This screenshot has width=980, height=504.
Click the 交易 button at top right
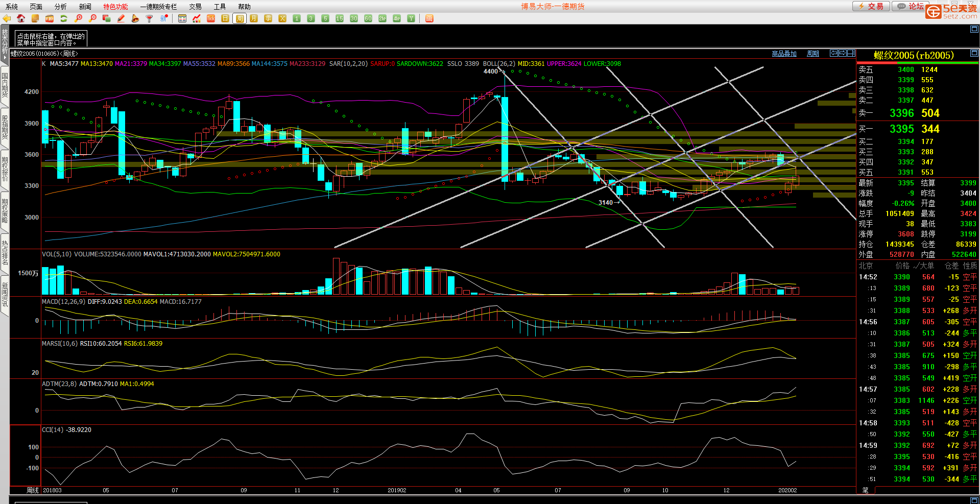[x=871, y=6]
